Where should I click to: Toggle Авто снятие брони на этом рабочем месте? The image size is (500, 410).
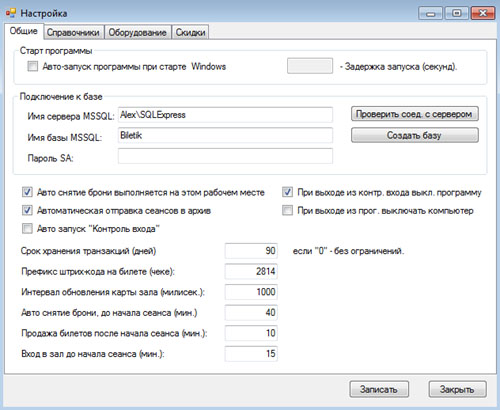[x=27, y=192]
